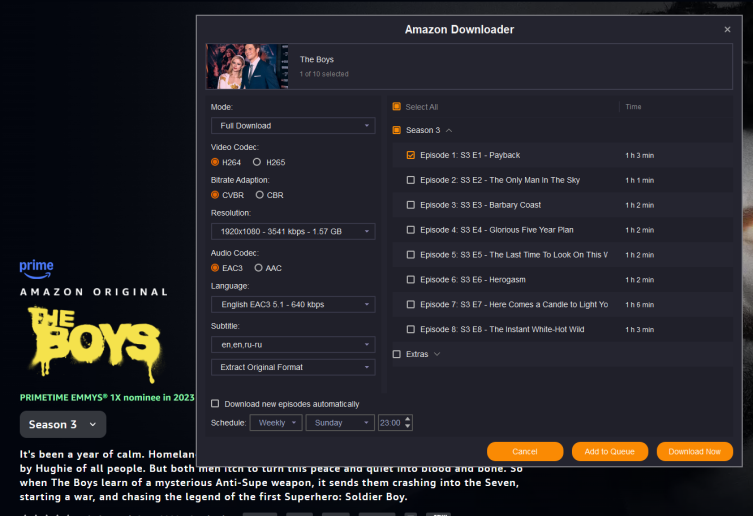This screenshot has height=516, width=753.
Task: Enable Download new episodes automatically
Action: click(x=215, y=404)
